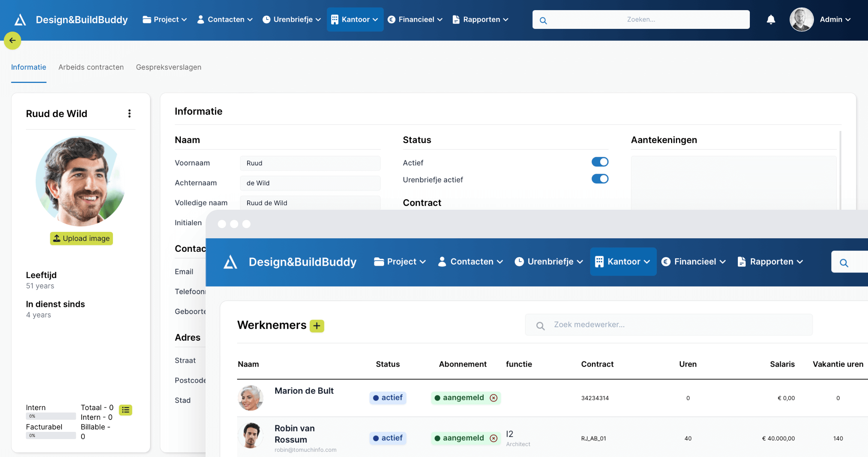Toggle the Urenbriefje actief switch
This screenshot has width=868, height=457.
[600, 179]
